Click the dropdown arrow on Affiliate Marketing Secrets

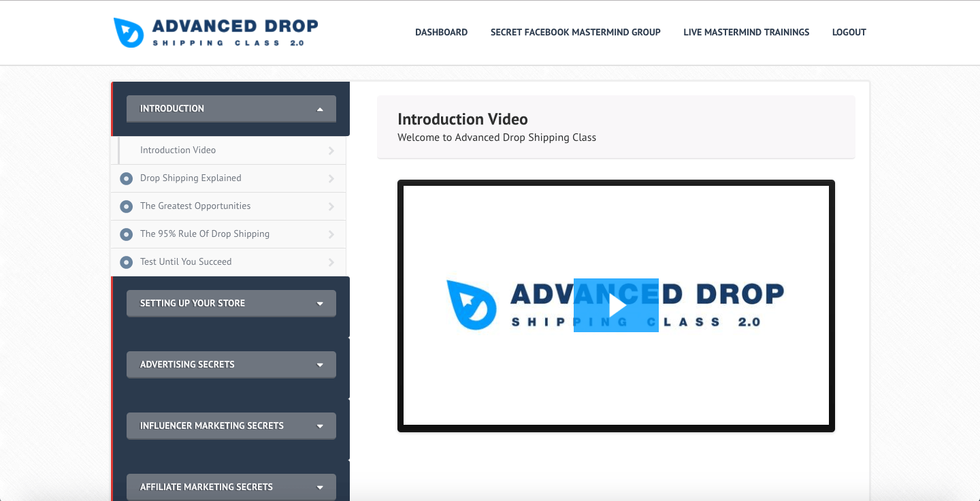coord(320,487)
